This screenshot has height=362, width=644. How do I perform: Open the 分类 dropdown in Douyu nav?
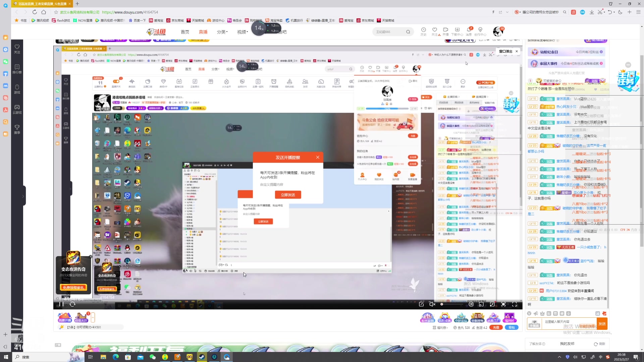click(x=222, y=32)
